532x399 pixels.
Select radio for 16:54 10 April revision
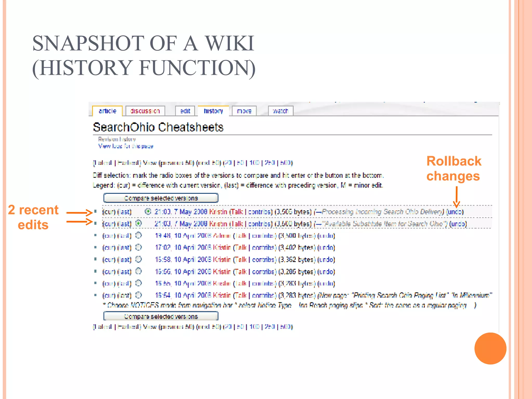pyautogui.click(x=139, y=295)
